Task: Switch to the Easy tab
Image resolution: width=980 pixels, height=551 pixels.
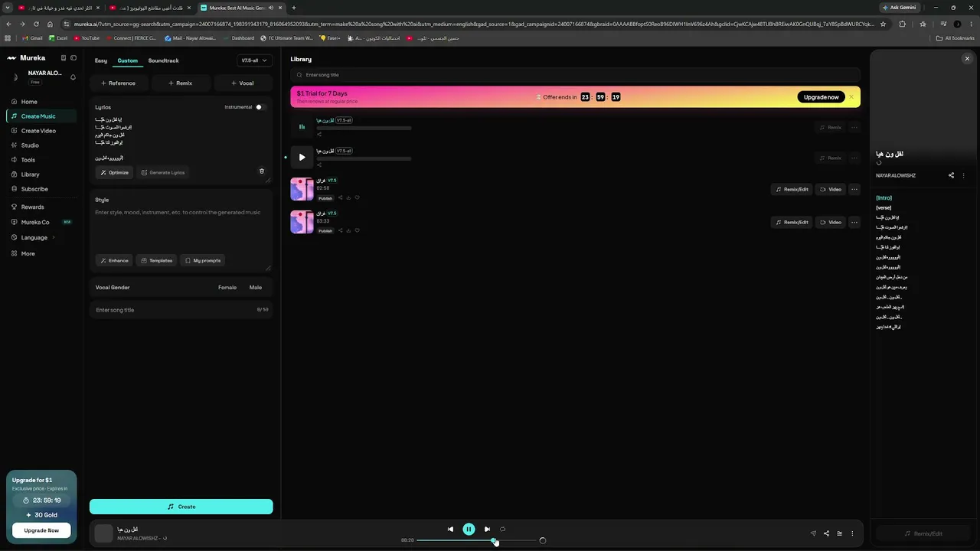Action: pos(101,60)
